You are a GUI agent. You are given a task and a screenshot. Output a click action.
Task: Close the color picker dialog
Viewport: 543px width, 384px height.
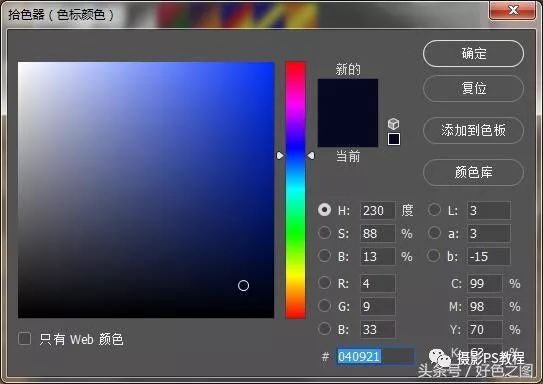coord(513,11)
